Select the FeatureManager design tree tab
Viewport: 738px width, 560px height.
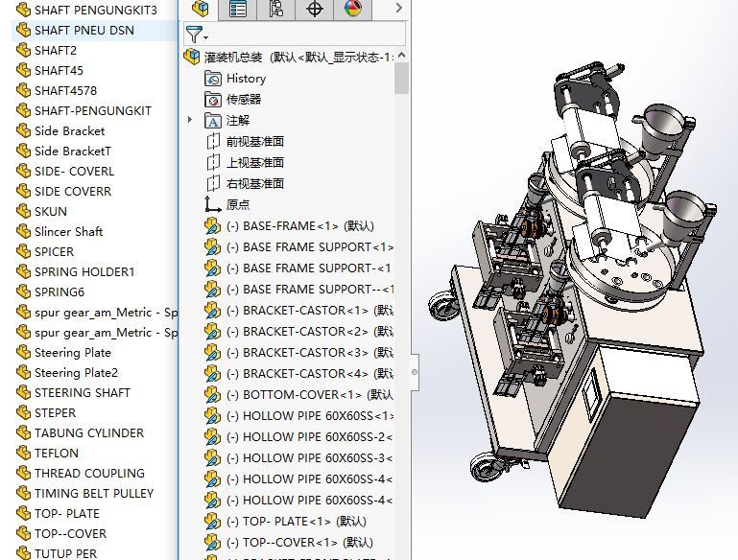[200, 10]
